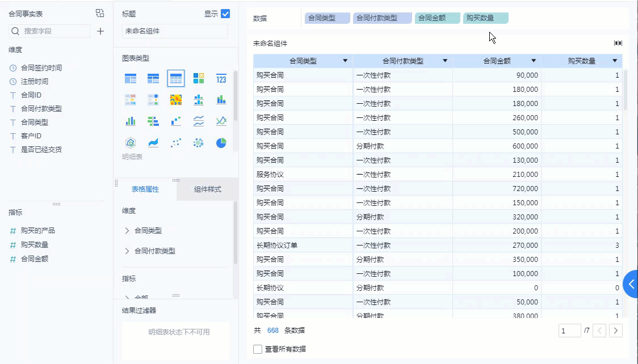The width and height of the screenshot is (638, 364).
Task: Select the cross table chart type
Action: 153,78
